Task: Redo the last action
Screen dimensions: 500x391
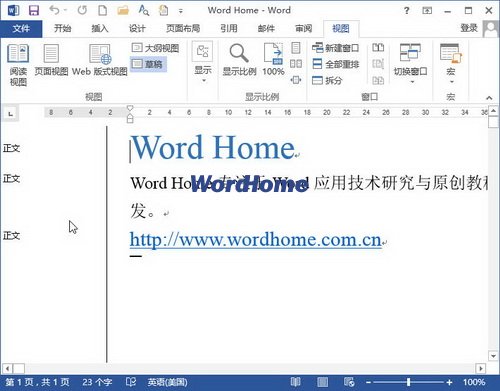Action: click(x=82, y=10)
